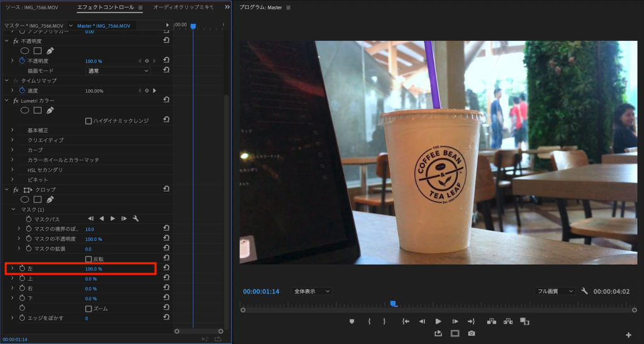Open the オーディオクリップミキサー tab
This screenshot has height=344, width=644.
[x=183, y=8]
